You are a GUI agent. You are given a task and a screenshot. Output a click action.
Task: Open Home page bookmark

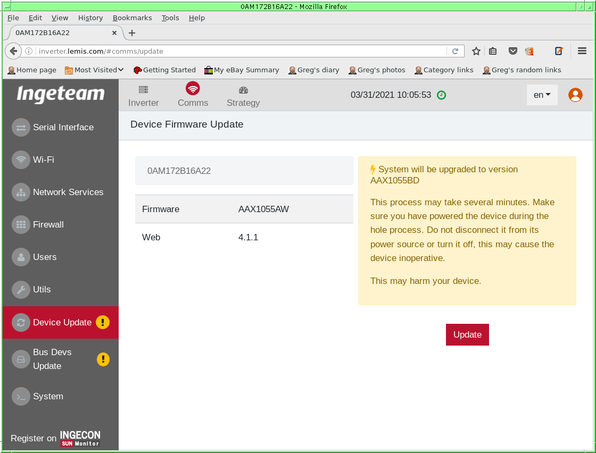pyautogui.click(x=32, y=70)
